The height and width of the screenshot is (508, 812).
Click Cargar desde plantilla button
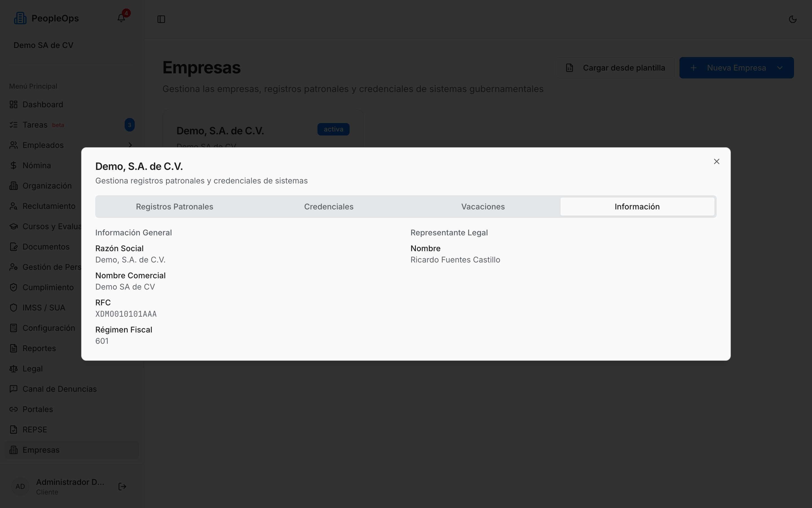(x=615, y=68)
